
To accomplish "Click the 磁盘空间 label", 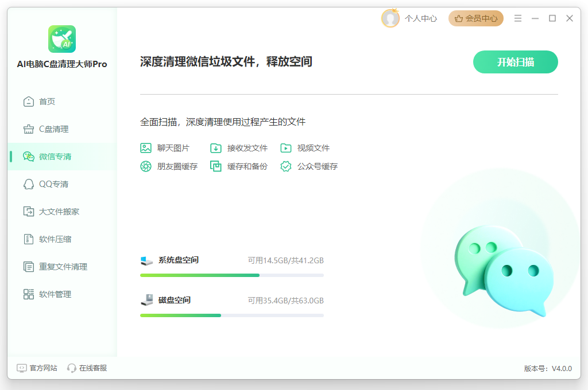I will pyautogui.click(x=175, y=300).
